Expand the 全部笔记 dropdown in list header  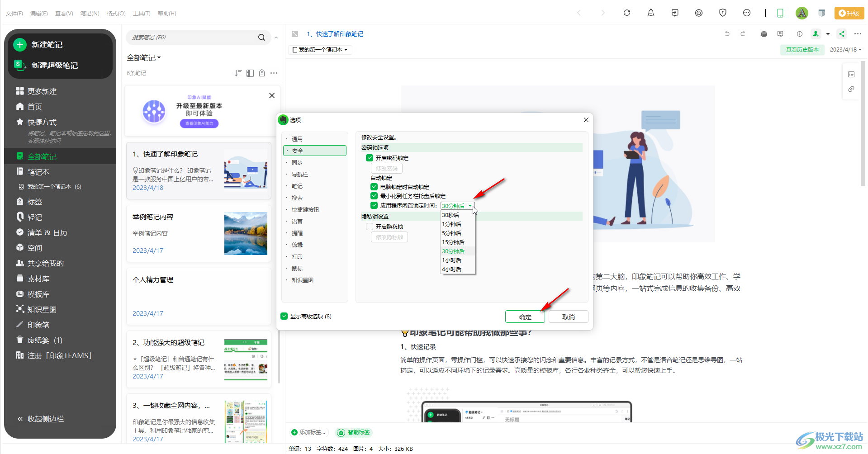[144, 58]
